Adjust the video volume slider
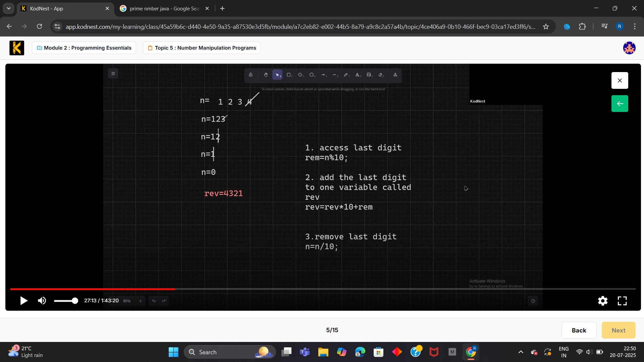This screenshot has height=362, width=644. click(66, 301)
